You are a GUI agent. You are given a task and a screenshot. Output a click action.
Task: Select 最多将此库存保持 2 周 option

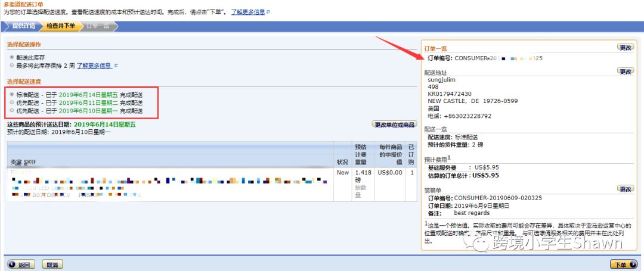12,66
